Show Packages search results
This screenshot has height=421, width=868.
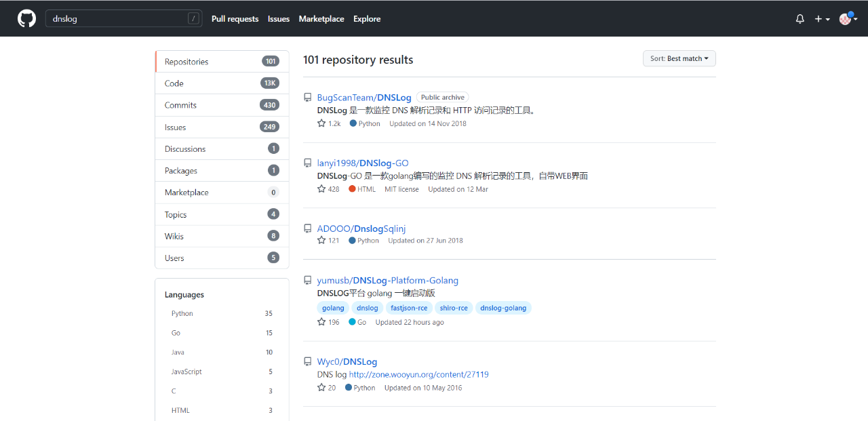pyautogui.click(x=222, y=171)
